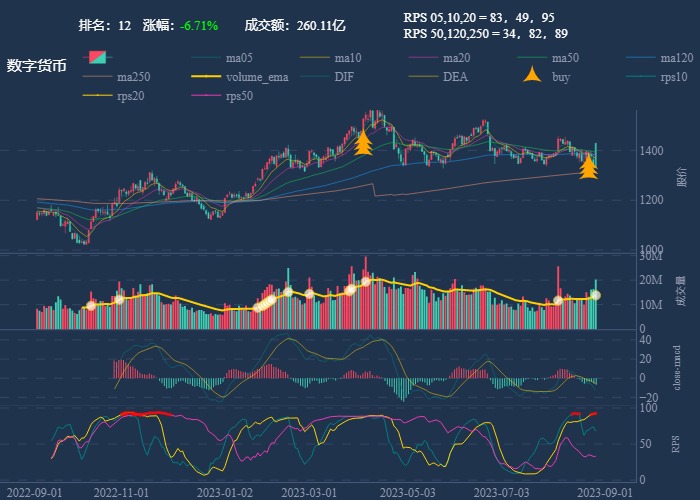Click the buy marker near the March 2023 peak
The image size is (700, 500).
point(364,144)
